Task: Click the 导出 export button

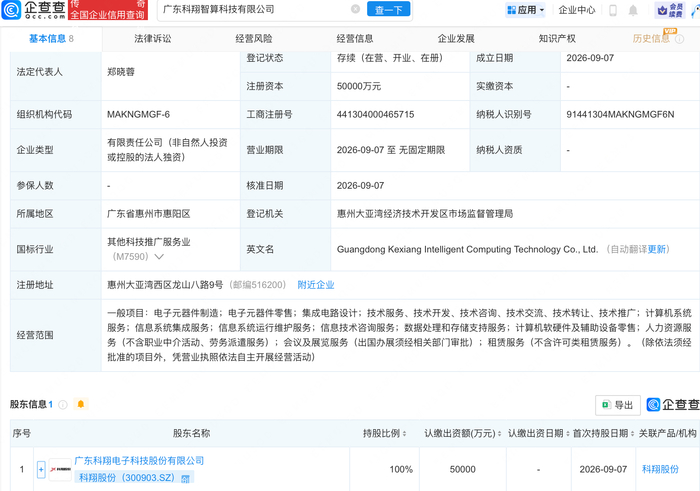Action: pos(618,405)
